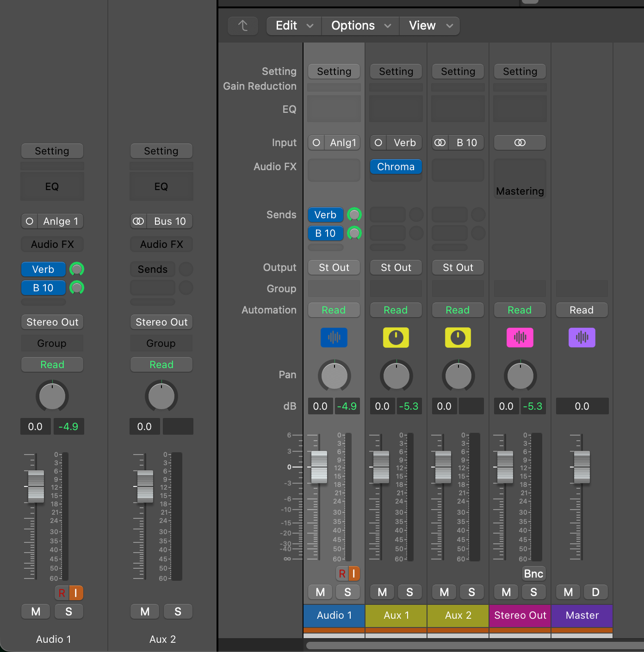Click the purple waveform icon on Master strip
Image resolution: width=644 pixels, height=652 pixels.
[x=582, y=338]
